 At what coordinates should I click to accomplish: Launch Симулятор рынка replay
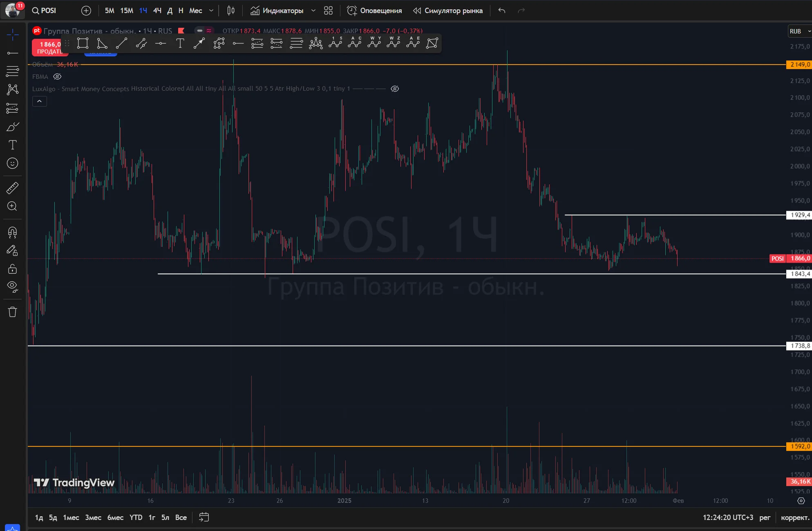tap(447, 11)
